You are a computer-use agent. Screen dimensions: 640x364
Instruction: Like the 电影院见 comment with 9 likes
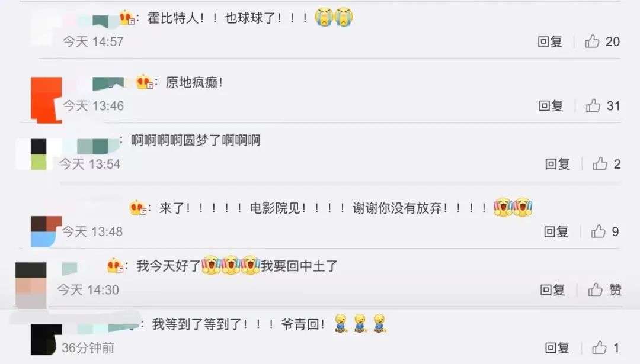(599, 231)
